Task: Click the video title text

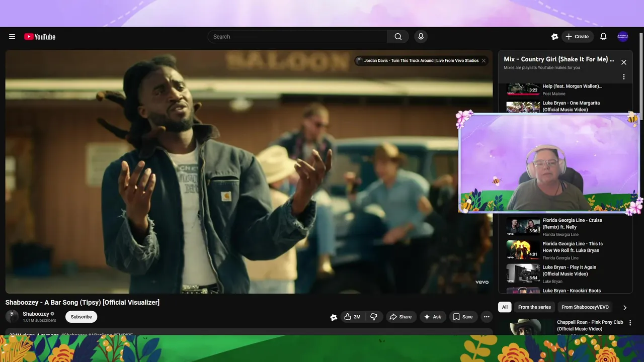Action: tap(83, 302)
